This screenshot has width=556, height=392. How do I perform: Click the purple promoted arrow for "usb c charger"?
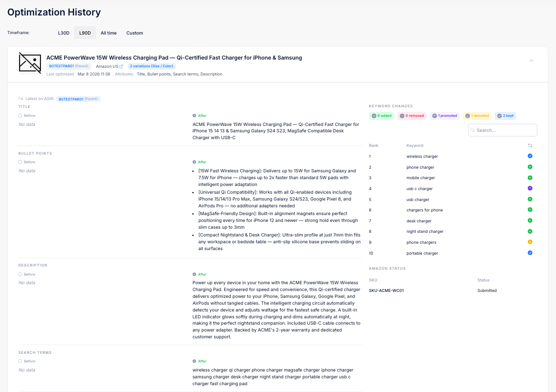coord(530,188)
